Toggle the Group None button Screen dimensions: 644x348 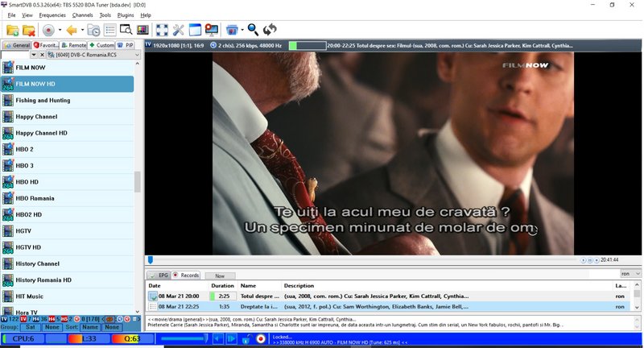52,327
